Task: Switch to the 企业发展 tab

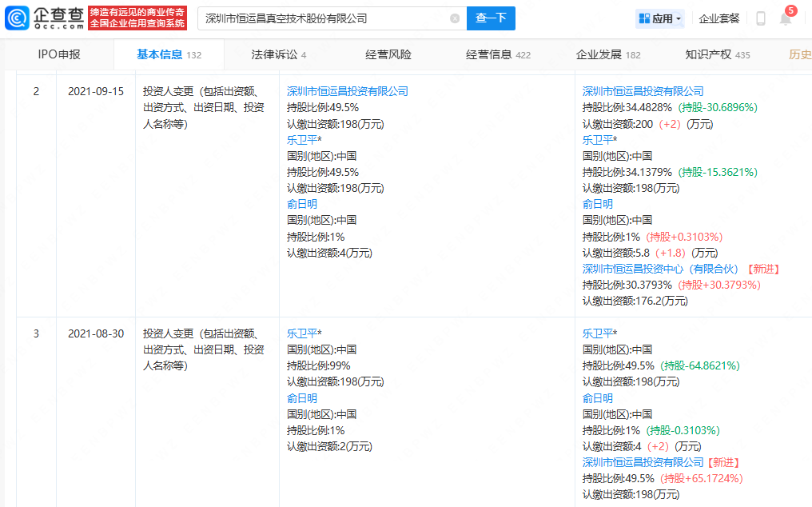Action: [599, 54]
